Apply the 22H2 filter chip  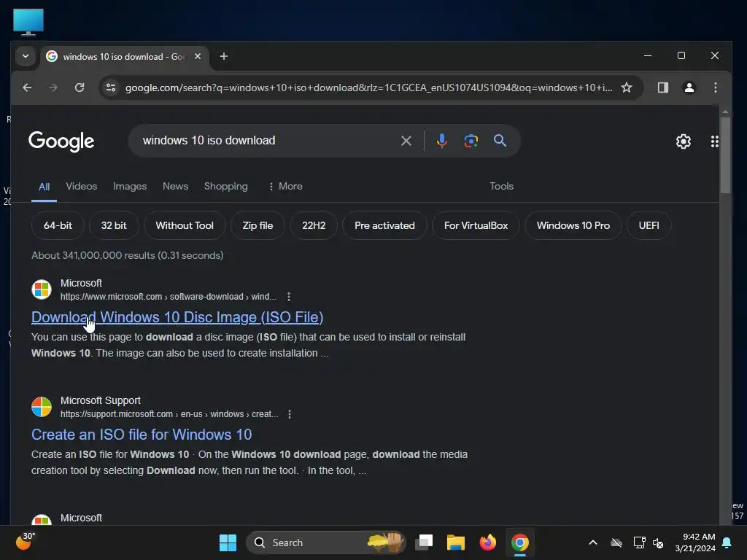click(314, 226)
